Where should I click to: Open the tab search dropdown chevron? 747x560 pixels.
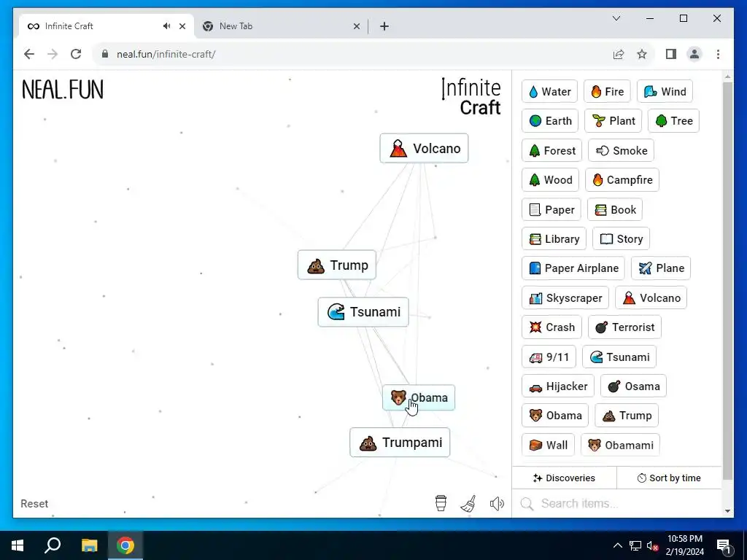(616, 18)
